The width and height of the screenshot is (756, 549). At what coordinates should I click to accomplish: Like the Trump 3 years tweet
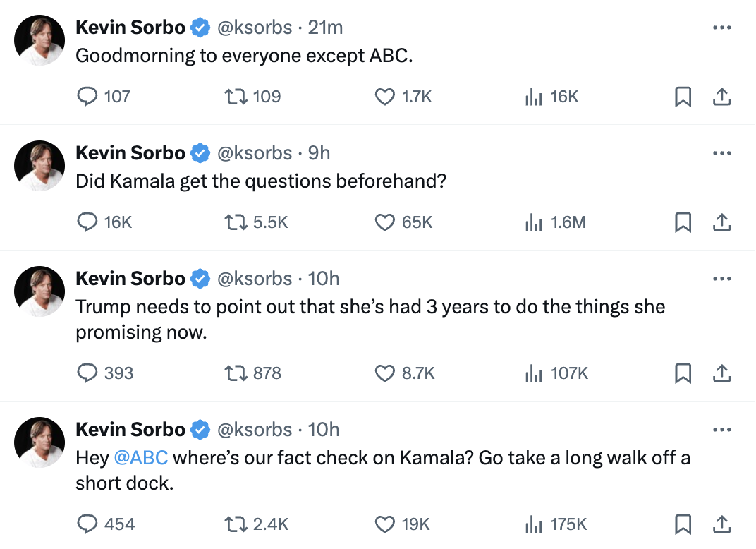tap(384, 373)
